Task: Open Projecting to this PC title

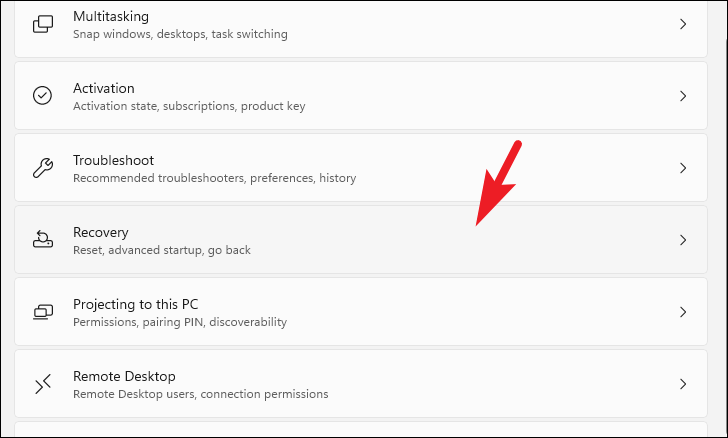Action: click(x=136, y=305)
